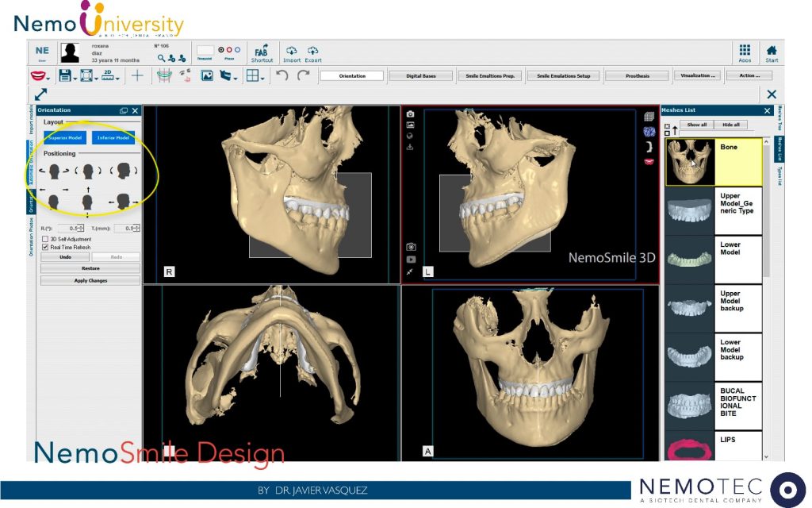Screen dimensions: 812x508
Task: Open dropdown arrow beside jaw profile icon
Action: (x=236, y=79)
